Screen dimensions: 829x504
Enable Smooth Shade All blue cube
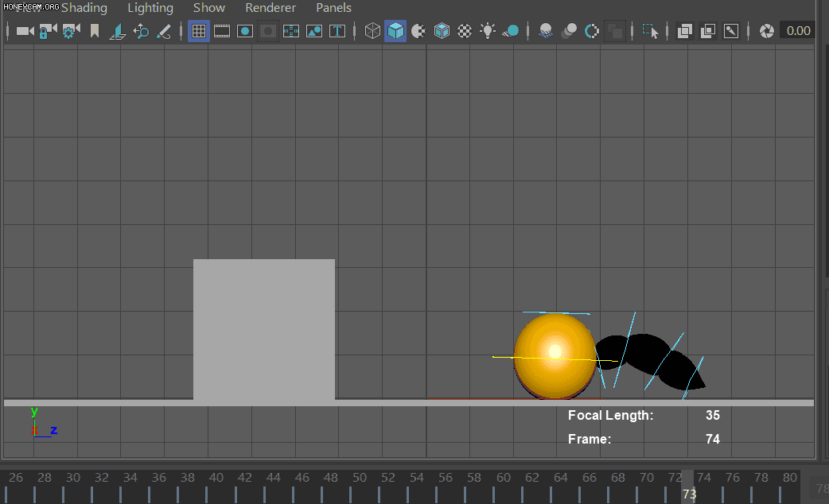pyautogui.click(x=395, y=31)
